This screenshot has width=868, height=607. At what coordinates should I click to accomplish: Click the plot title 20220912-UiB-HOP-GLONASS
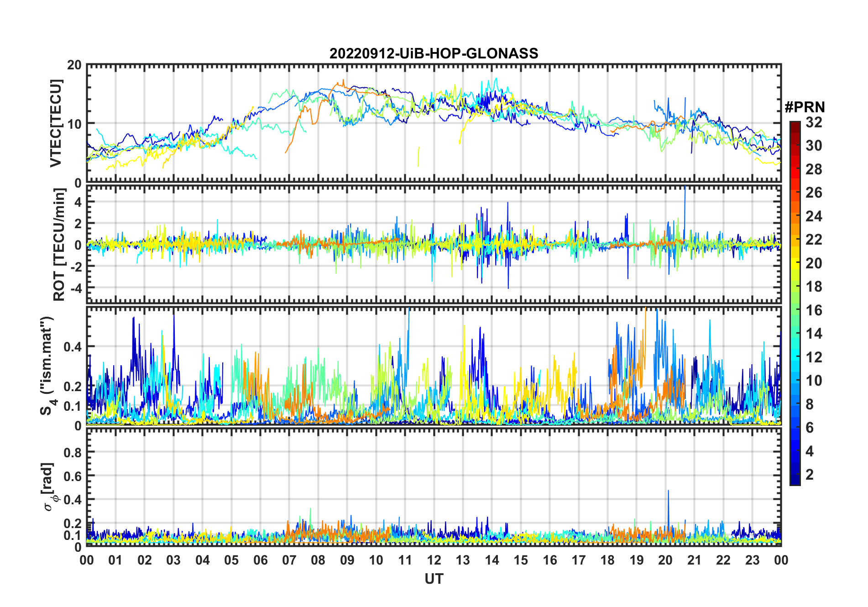(x=434, y=54)
